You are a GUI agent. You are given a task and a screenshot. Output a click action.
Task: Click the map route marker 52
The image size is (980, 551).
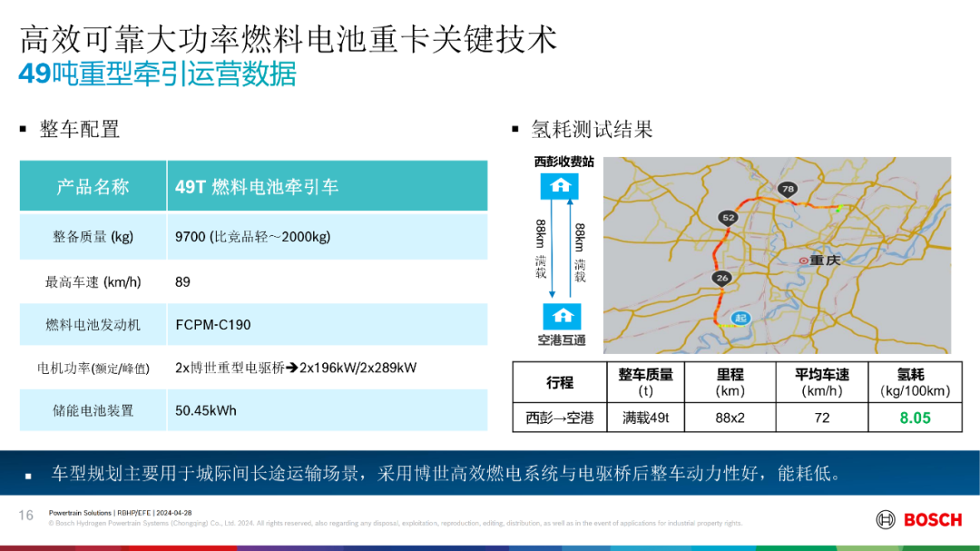click(728, 218)
